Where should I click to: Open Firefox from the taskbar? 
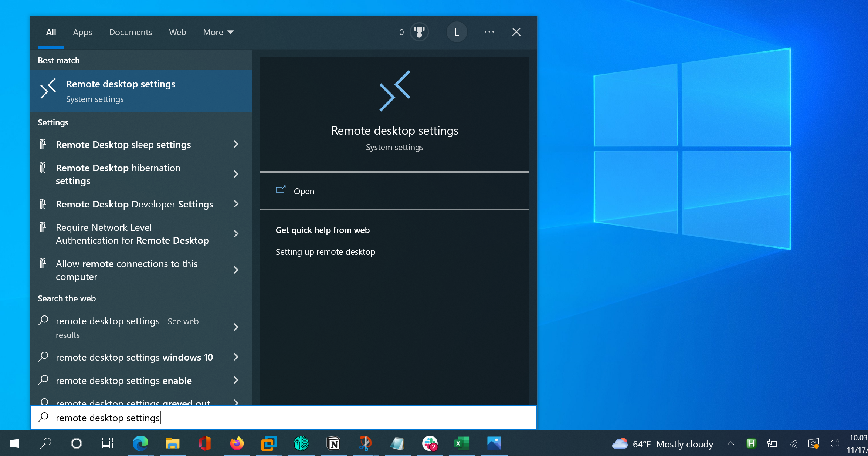coord(237,443)
